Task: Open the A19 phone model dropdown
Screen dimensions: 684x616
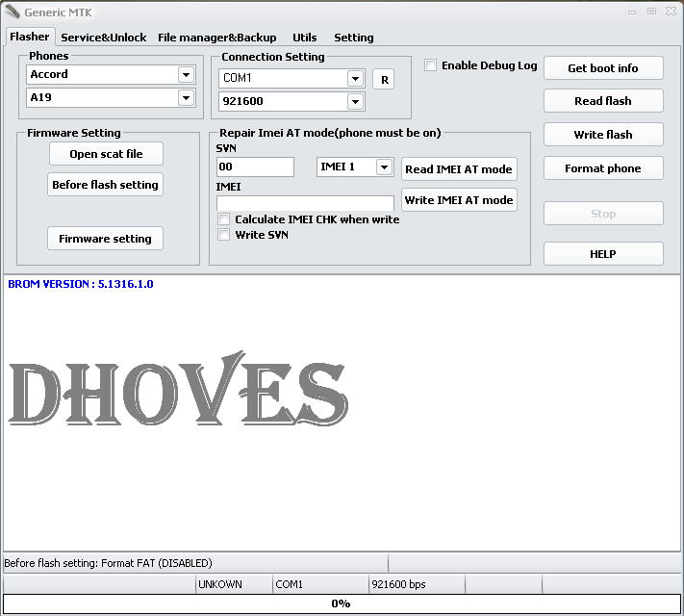Action: pyautogui.click(x=186, y=97)
